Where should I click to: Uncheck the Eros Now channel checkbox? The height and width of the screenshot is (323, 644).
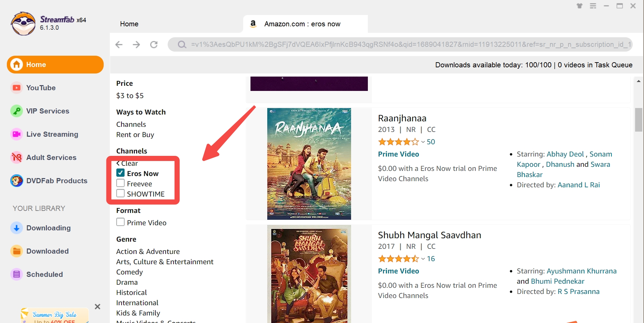[x=120, y=173]
